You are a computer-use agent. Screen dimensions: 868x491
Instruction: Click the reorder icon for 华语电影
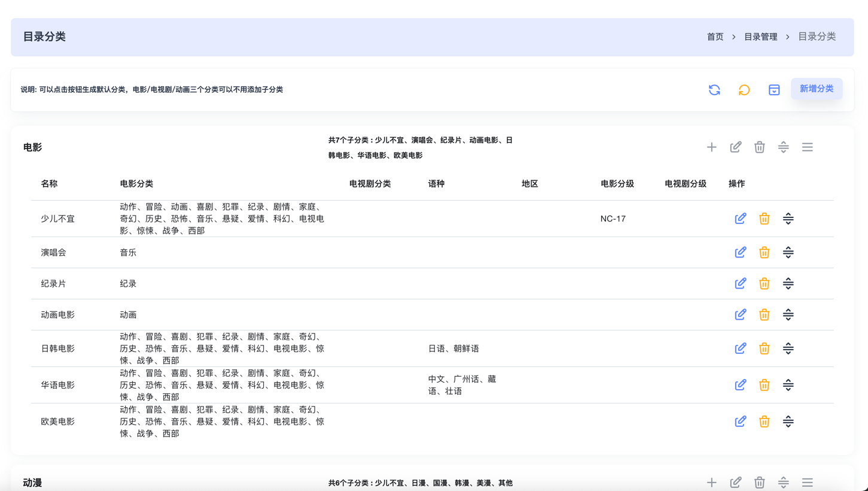click(x=788, y=385)
